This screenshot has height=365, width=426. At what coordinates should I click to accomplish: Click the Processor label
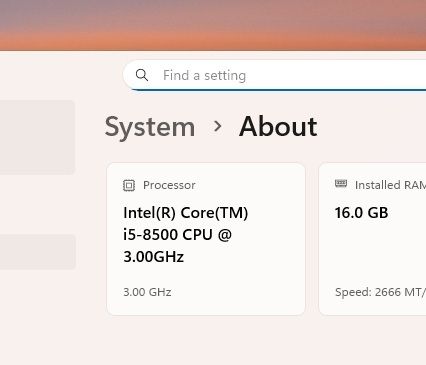[169, 185]
